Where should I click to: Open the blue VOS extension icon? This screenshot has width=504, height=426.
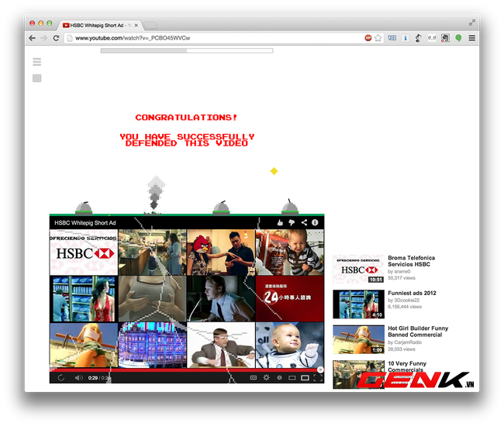coord(392,38)
